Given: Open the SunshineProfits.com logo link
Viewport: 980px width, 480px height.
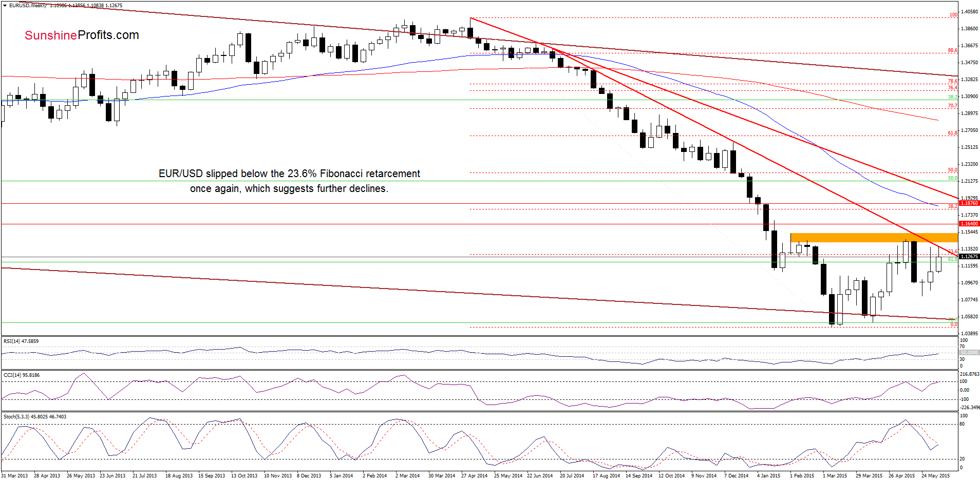Looking at the screenshot, I should tap(82, 35).
